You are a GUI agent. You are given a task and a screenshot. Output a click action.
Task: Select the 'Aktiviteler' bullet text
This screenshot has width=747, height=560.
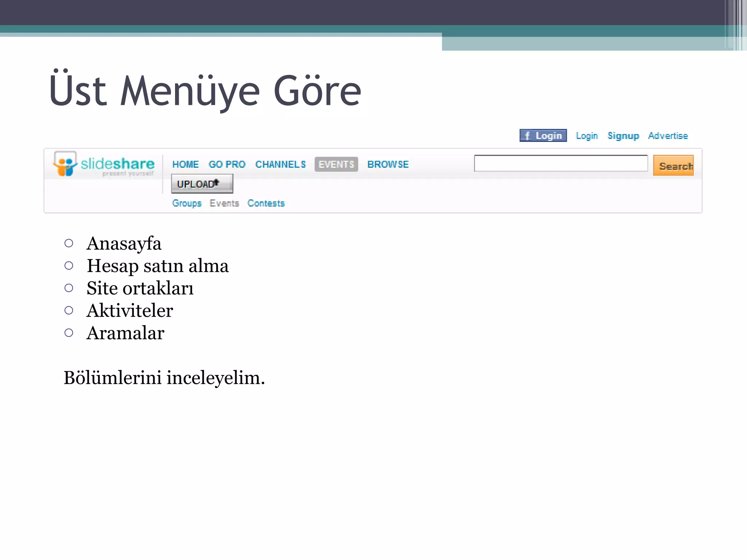(x=130, y=311)
